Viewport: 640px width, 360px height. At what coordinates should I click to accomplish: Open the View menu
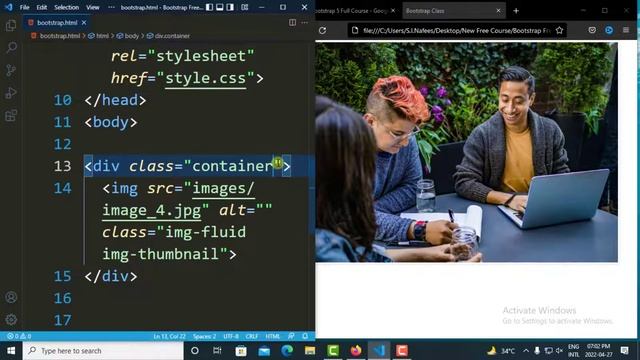[x=93, y=7]
